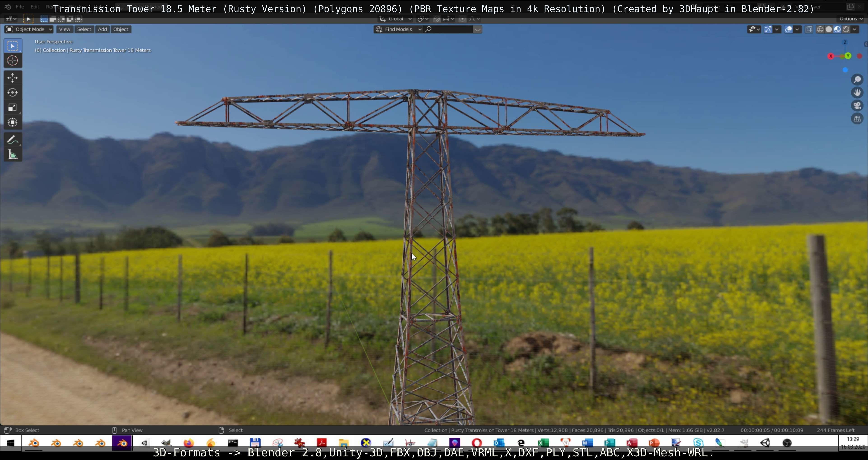Set selection mode to new selection
868x460 pixels.
click(44, 19)
